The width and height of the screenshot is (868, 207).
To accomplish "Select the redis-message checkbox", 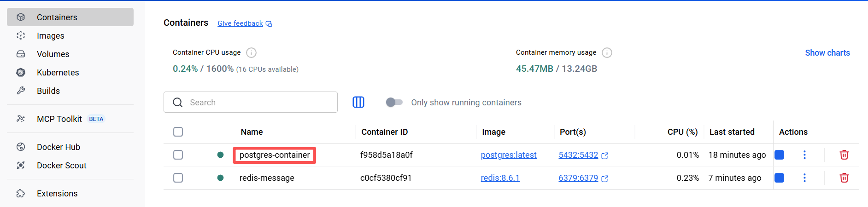I will (x=178, y=178).
